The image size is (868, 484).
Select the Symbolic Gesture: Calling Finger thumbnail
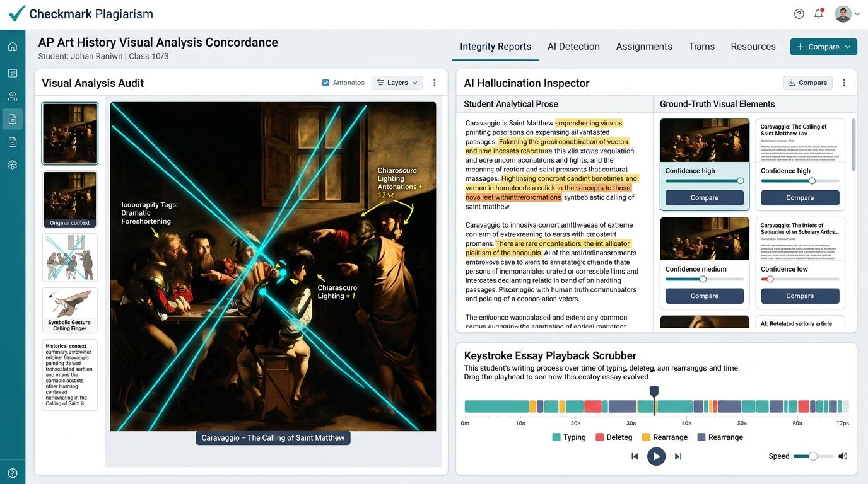pyautogui.click(x=69, y=311)
